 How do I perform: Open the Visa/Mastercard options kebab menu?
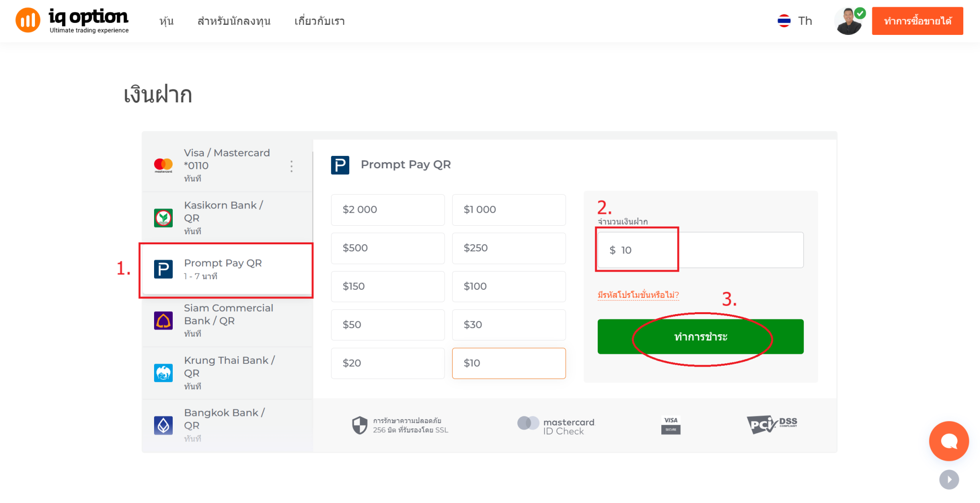(x=291, y=165)
